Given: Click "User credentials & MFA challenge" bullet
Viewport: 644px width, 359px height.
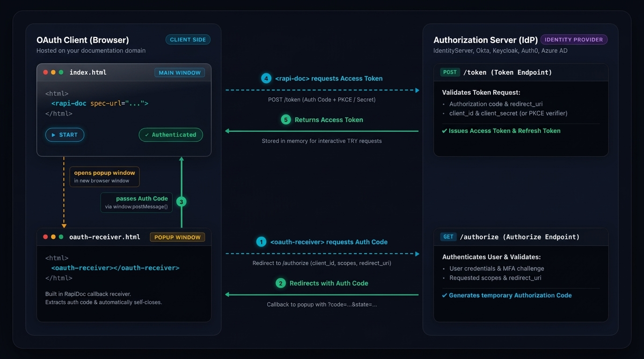Looking at the screenshot, I should pyautogui.click(x=497, y=268).
